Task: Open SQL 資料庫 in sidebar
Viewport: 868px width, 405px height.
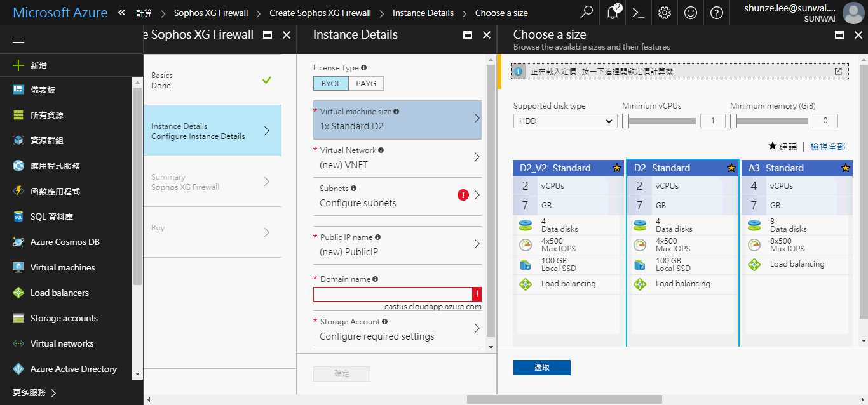Action: point(67,217)
